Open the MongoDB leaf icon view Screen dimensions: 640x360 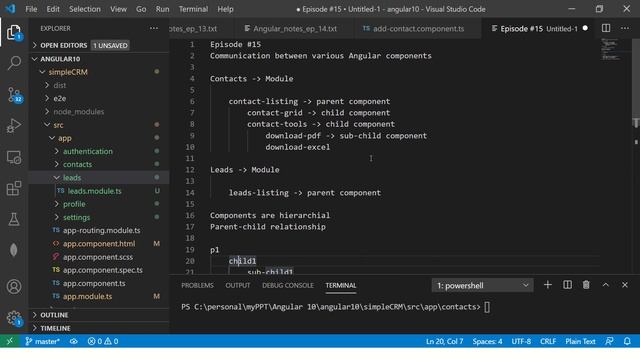click(x=14, y=250)
